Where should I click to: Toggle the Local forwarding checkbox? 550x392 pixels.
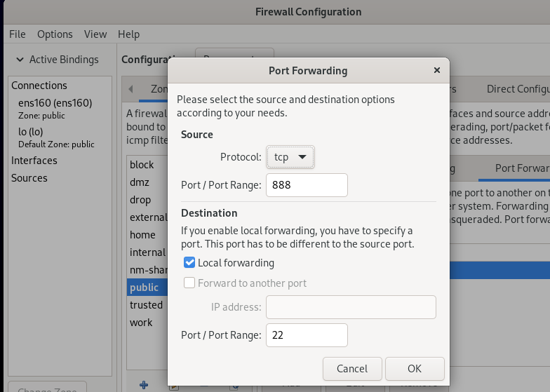(x=189, y=263)
